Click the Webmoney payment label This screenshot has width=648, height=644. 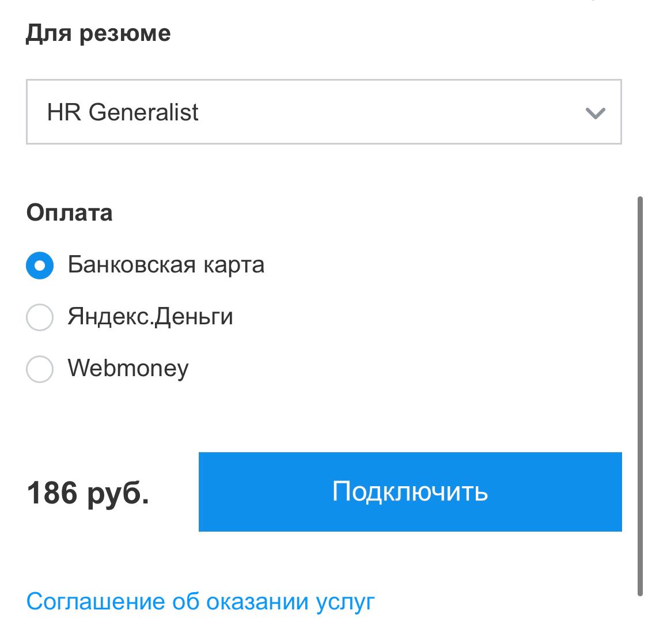click(128, 369)
